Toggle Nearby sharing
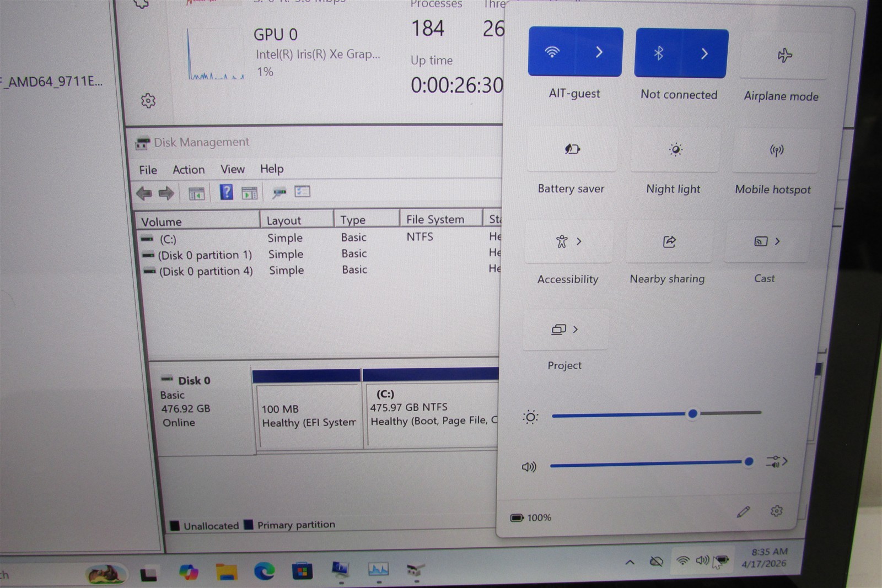The height and width of the screenshot is (588, 882). tap(669, 241)
